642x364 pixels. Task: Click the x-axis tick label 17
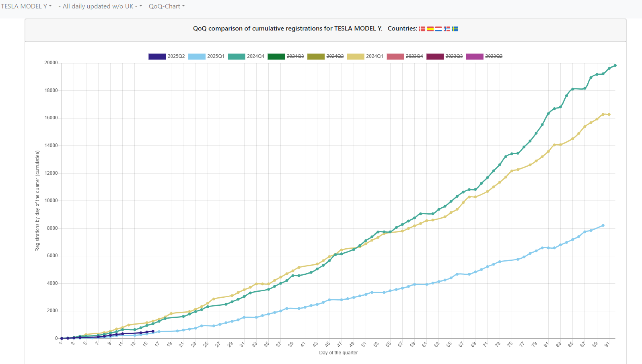pos(157,344)
